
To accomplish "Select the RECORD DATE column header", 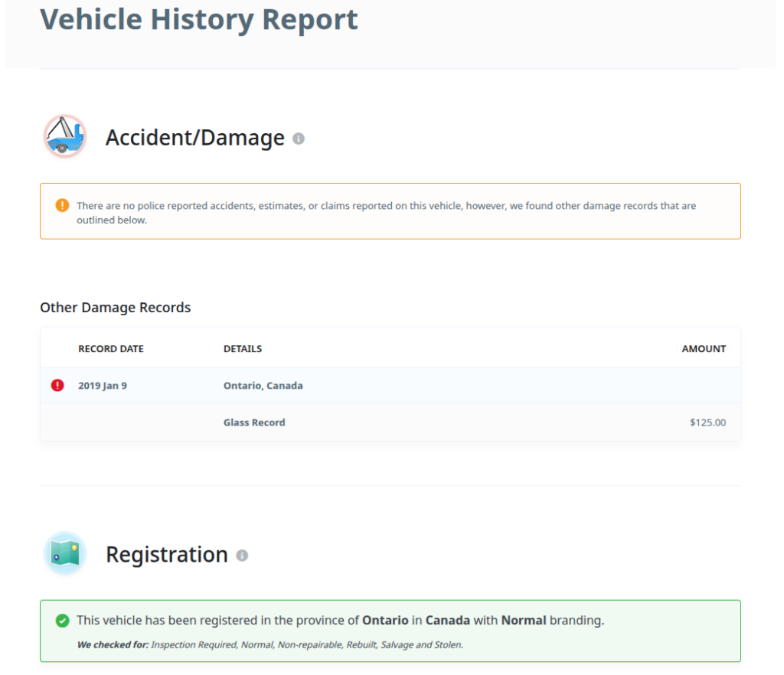I will click(111, 349).
